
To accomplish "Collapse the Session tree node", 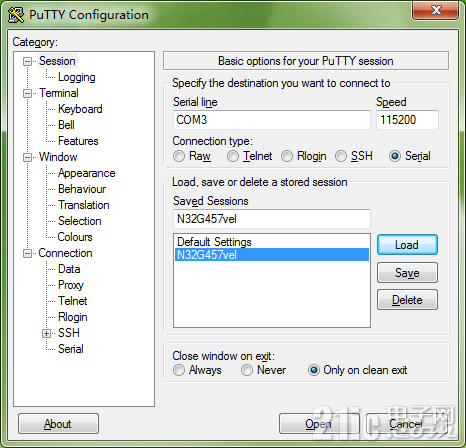I will (x=27, y=62).
